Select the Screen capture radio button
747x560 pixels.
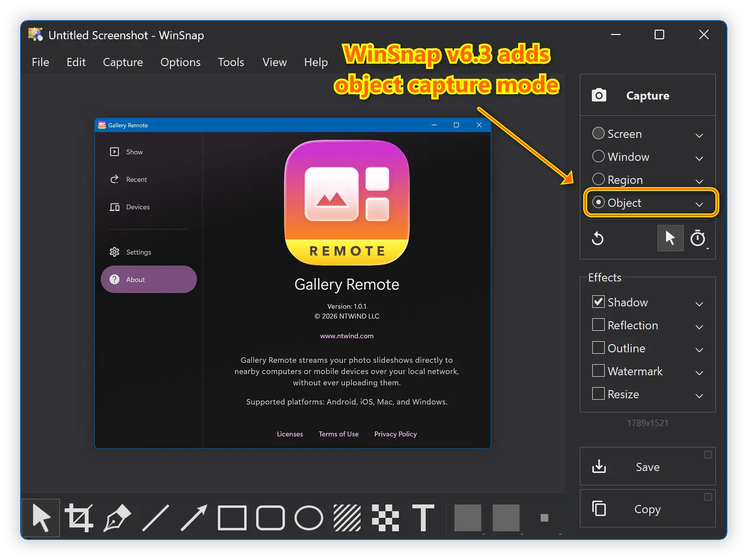pos(599,133)
